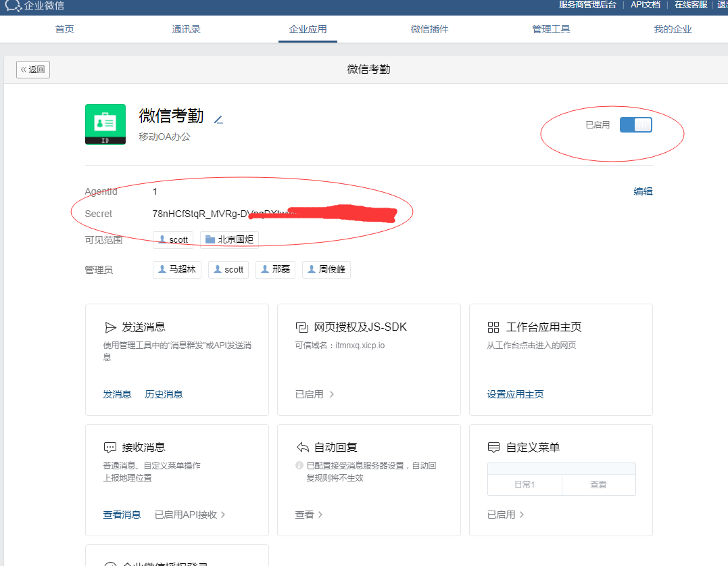Click the 自动回复 reply arrow icon
Viewport: 728px width, 566px height.
[302, 448]
